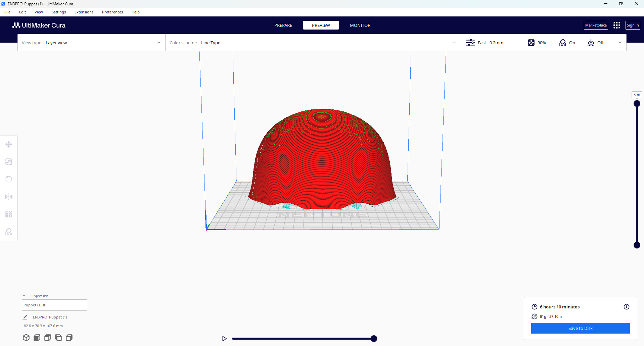Open the Edit menu
The height and width of the screenshot is (346, 644).
(22, 12)
